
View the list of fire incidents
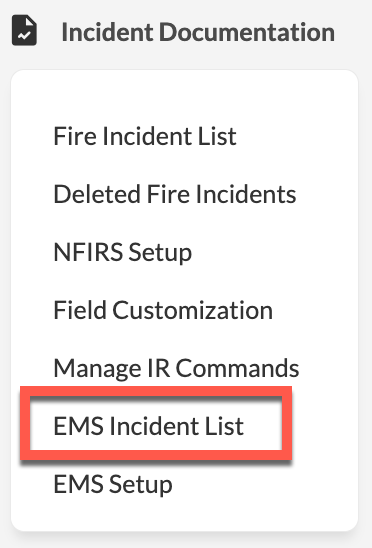coord(145,136)
